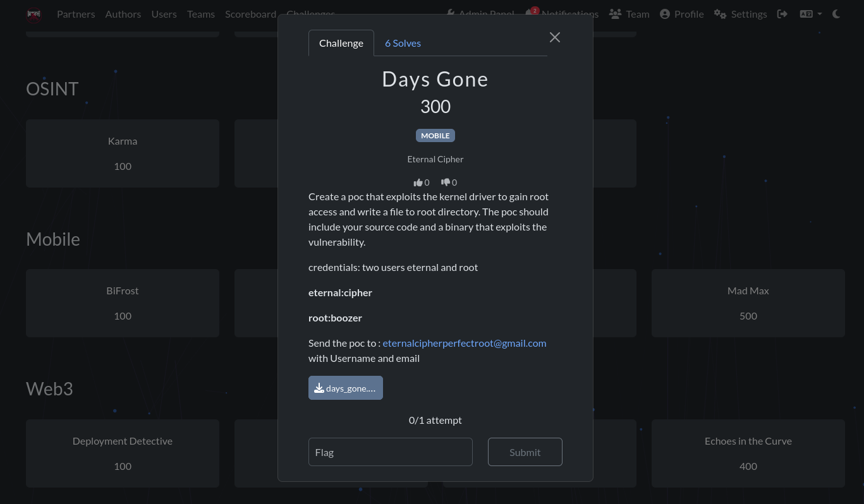
Task: Click the thumbs up upvote icon
Action: (418, 183)
